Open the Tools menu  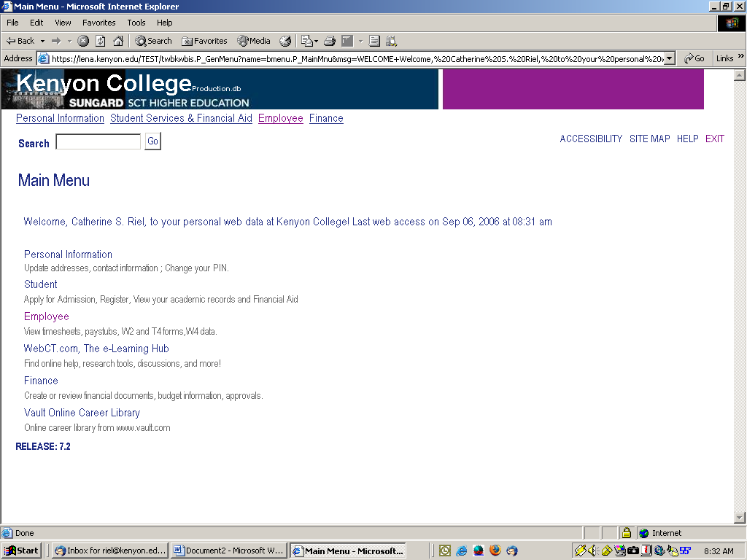coord(136,23)
